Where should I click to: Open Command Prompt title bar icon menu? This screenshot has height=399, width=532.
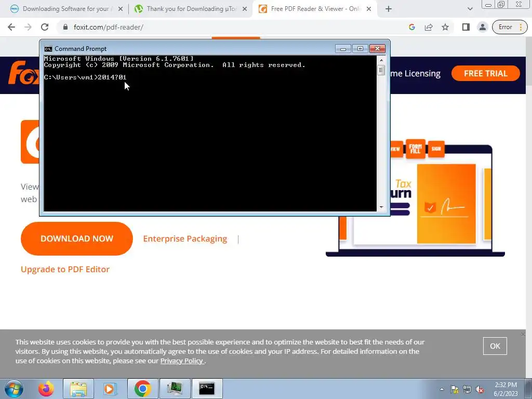click(48, 49)
